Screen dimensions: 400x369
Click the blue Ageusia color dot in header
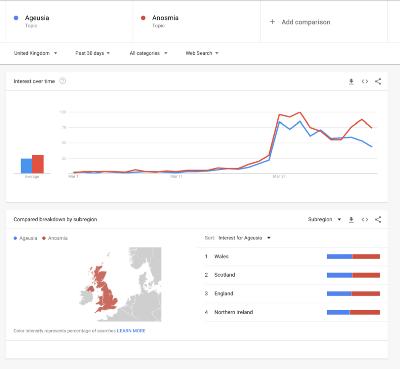(16, 18)
